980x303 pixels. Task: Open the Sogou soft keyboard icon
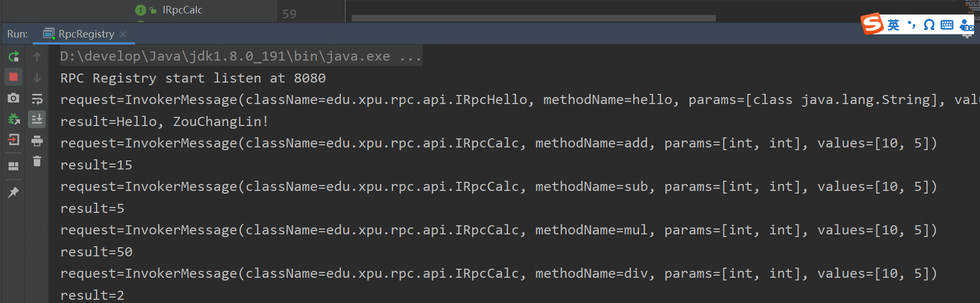point(947,25)
